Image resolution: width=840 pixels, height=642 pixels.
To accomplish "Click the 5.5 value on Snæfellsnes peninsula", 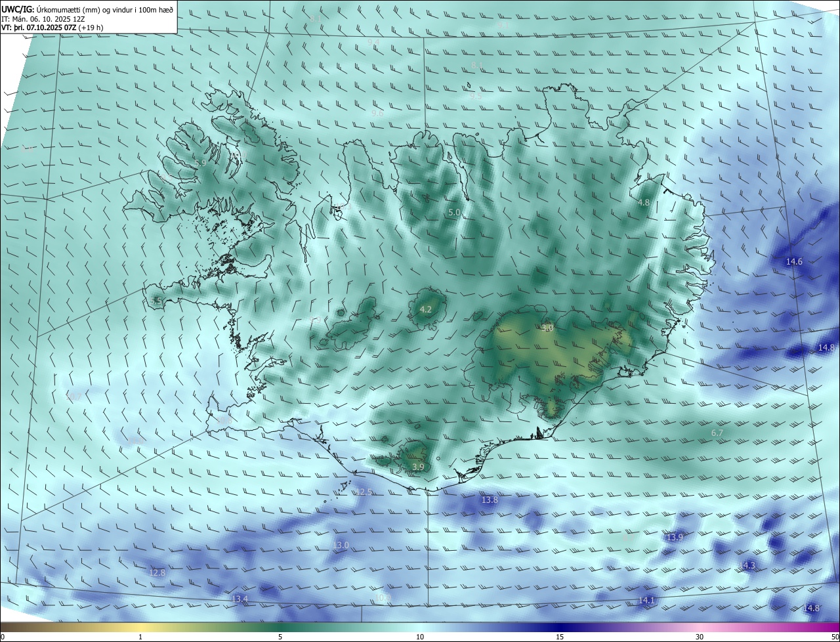I will point(156,301).
